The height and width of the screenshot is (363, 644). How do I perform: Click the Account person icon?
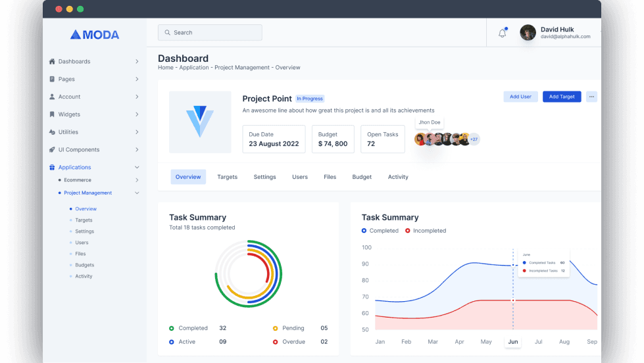52,97
